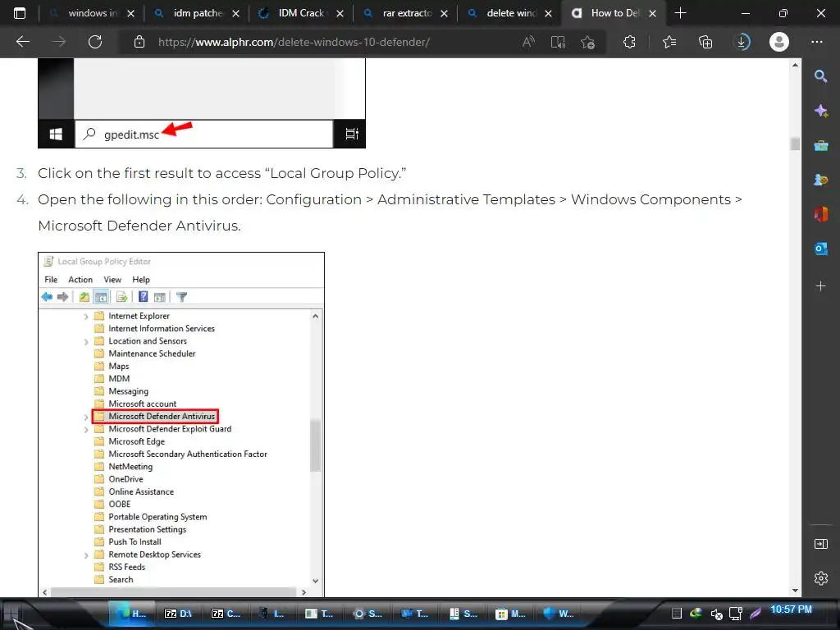Open the tab actions menu icon
This screenshot has width=840, height=630.
[x=20, y=13]
